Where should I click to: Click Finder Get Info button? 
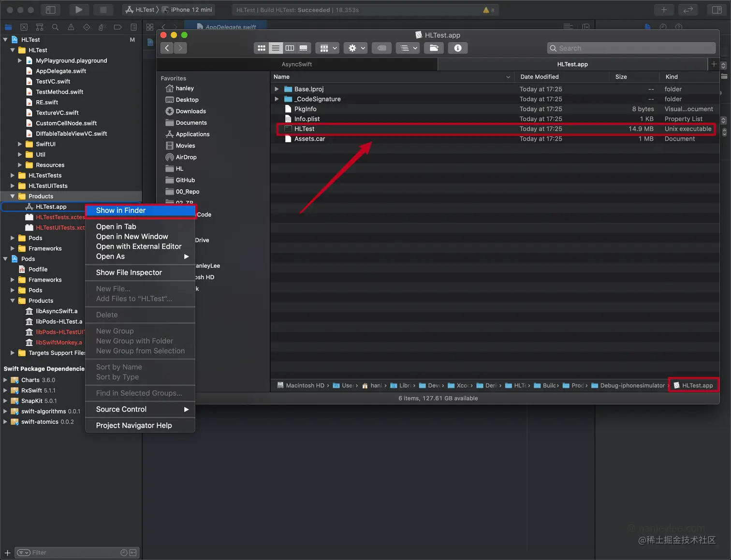pyautogui.click(x=458, y=48)
